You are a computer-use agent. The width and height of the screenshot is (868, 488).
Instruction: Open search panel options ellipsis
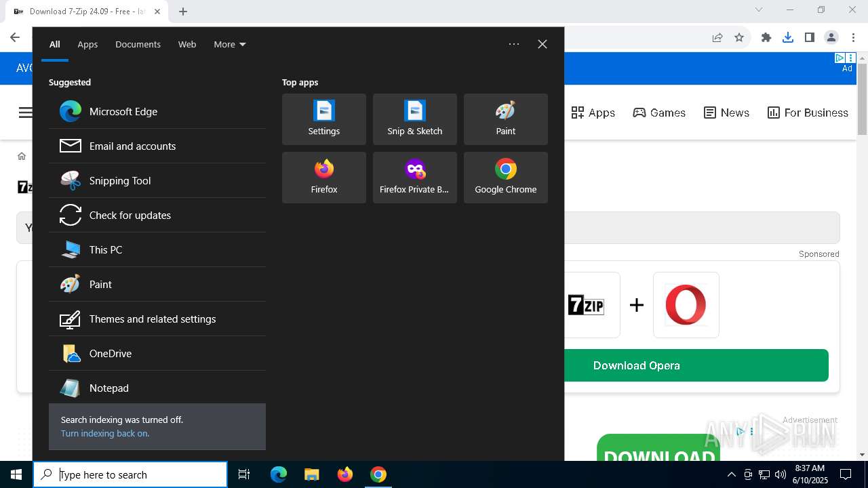[x=514, y=44]
